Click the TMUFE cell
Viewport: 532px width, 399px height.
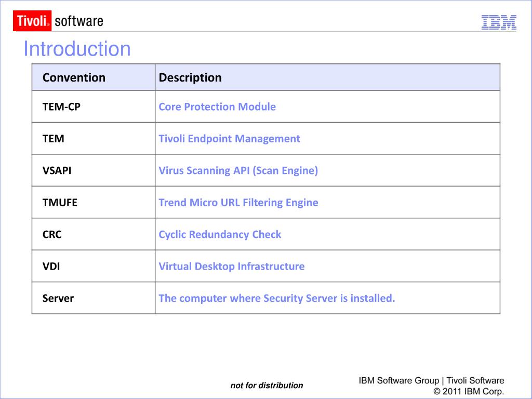coord(94,202)
